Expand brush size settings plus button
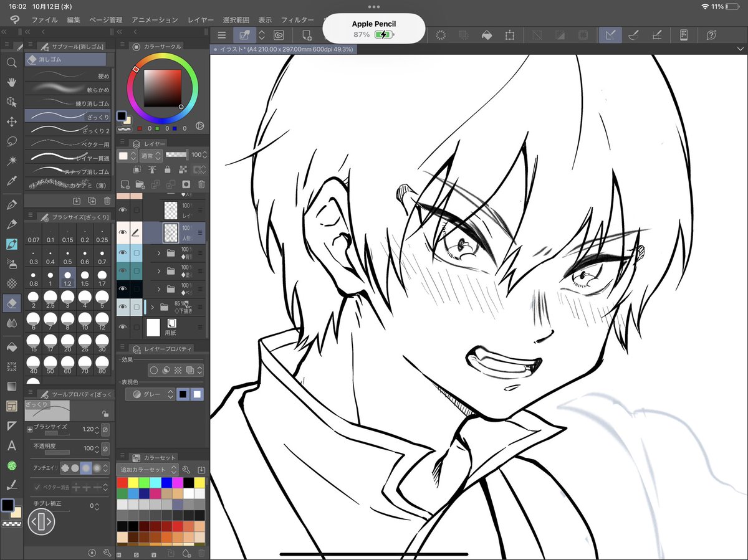 point(29,429)
